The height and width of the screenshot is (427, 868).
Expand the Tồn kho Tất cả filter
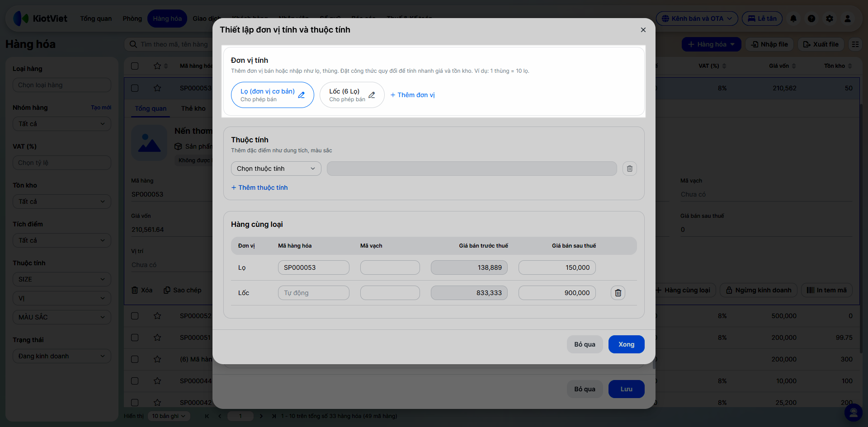tap(62, 202)
